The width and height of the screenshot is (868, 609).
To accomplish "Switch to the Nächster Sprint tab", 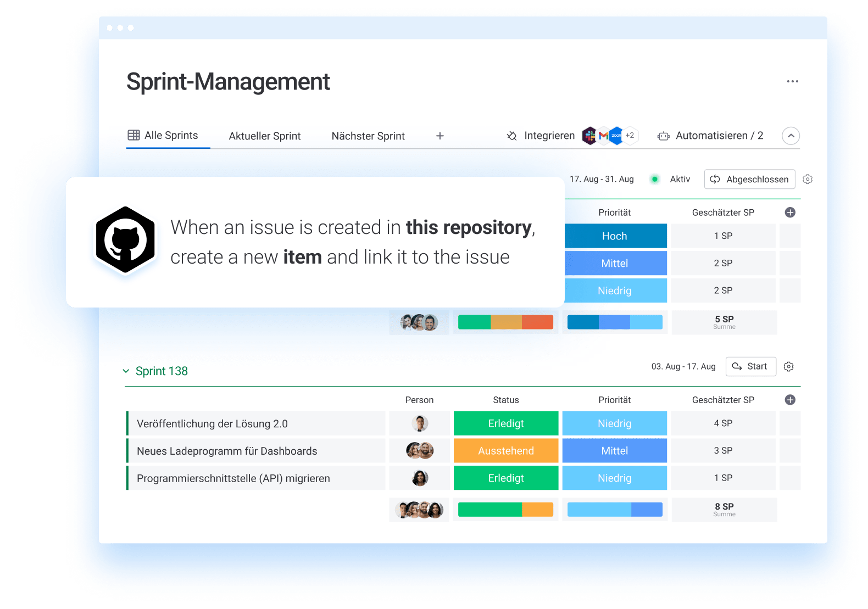I will click(x=368, y=136).
